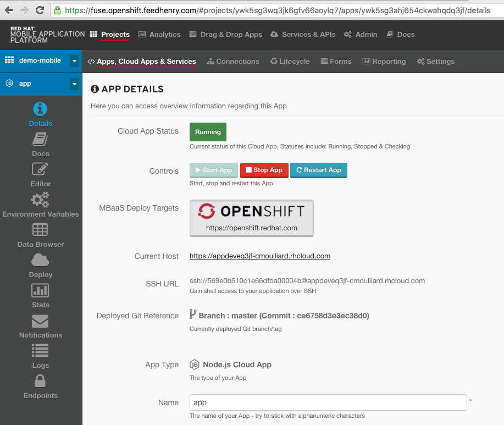Click the Node.js app hexagon icon in sidebar
The width and height of the screenshot is (504, 425).
(9, 83)
